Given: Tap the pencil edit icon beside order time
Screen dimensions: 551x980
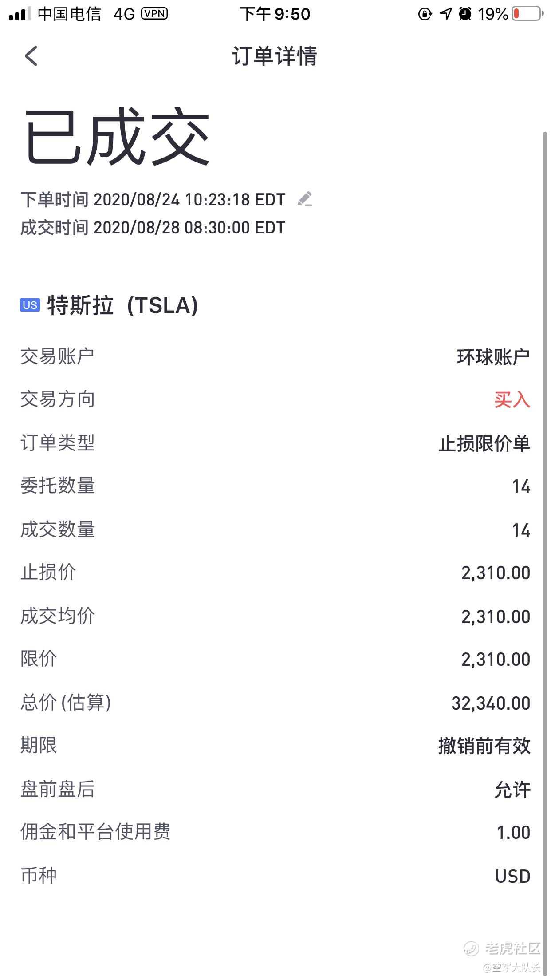Looking at the screenshot, I should [305, 199].
